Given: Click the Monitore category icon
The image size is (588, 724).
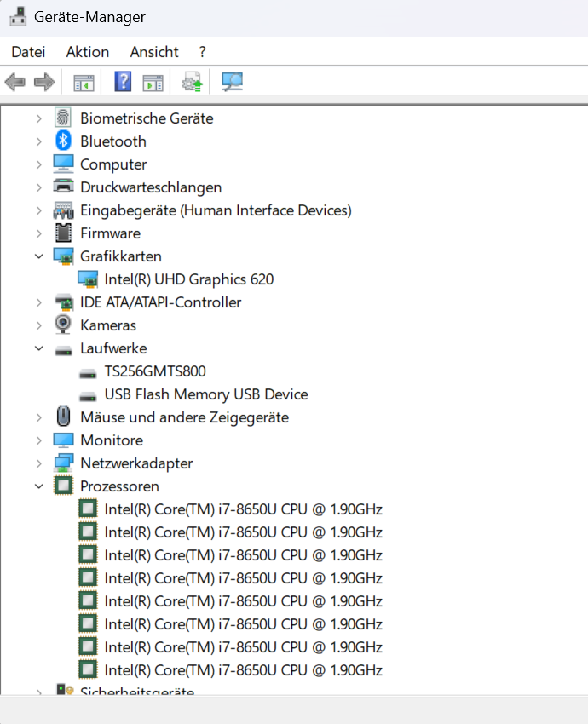Looking at the screenshot, I should click(63, 440).
